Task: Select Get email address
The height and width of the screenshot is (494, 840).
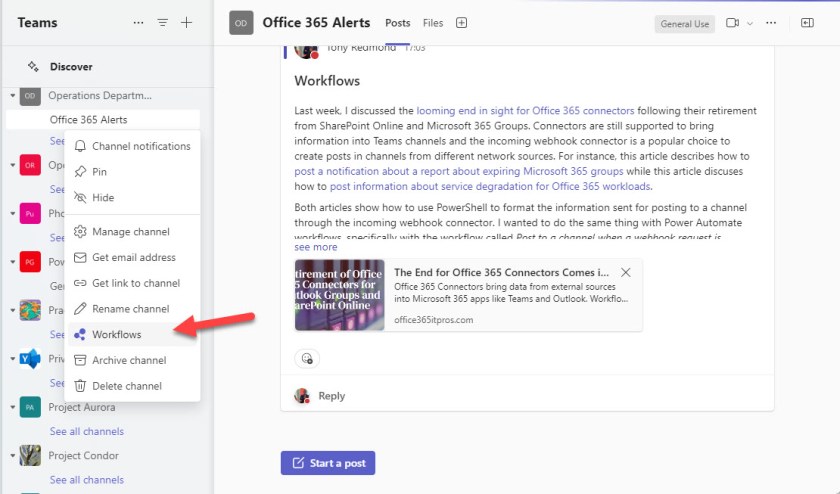Action: (132, 257)
